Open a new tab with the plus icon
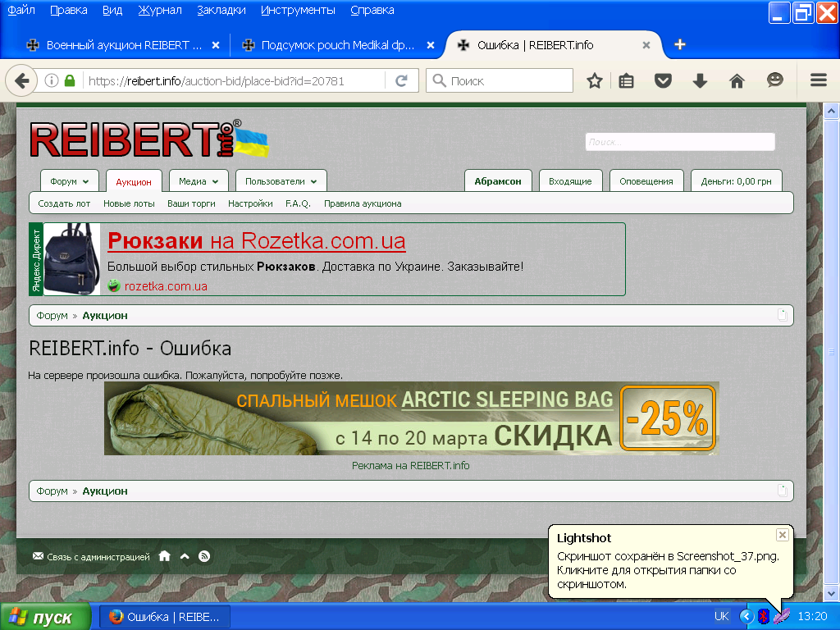840x630 pixels. 680,44
